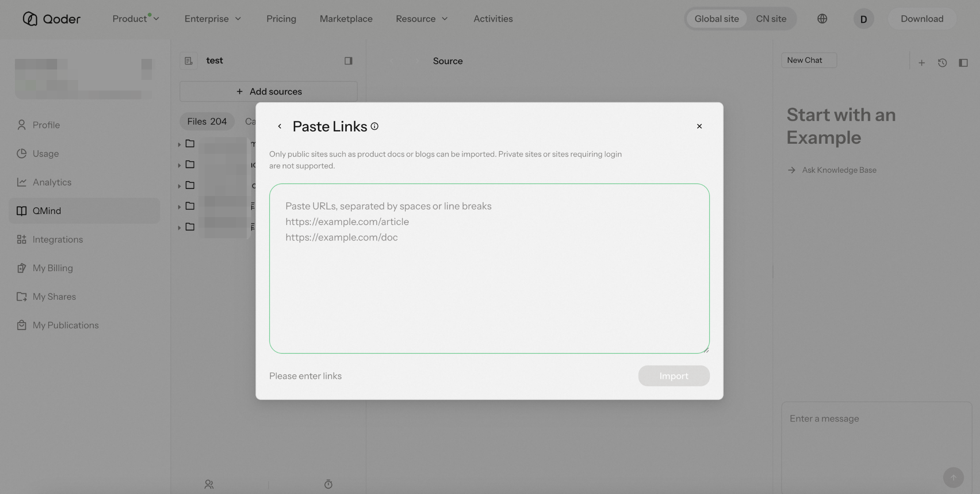The height and width of the screenshot is (494, 980).
Task: Open Profile in sidebar
Action: (84, 125)
